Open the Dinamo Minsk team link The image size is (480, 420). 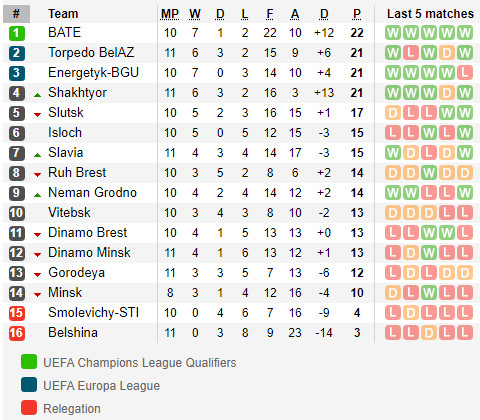(x=89, y=252)
